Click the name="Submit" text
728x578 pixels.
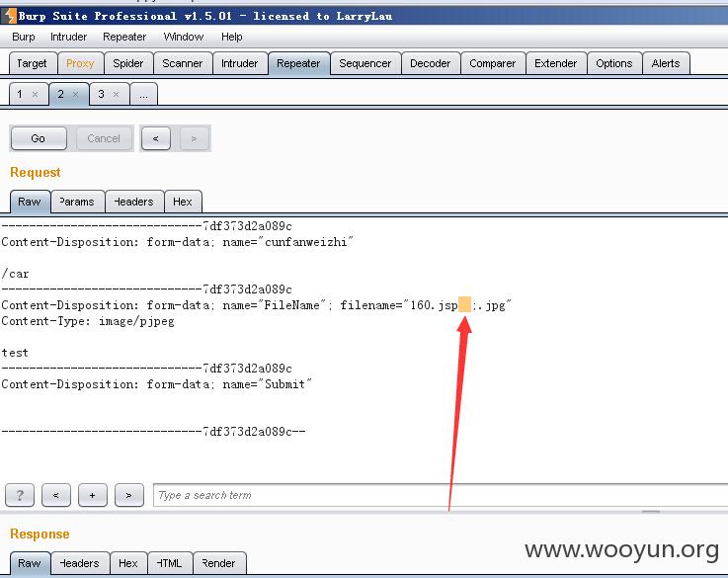(x=267, y=384)
